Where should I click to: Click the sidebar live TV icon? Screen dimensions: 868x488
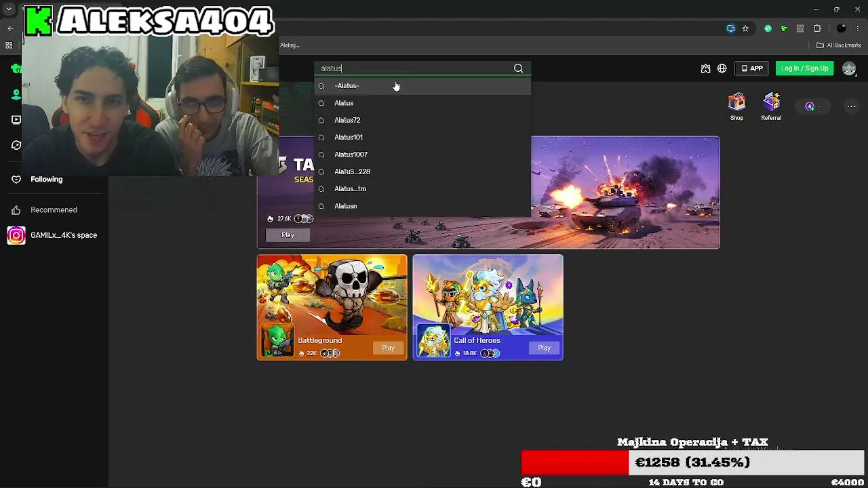[x=16, y=120]
